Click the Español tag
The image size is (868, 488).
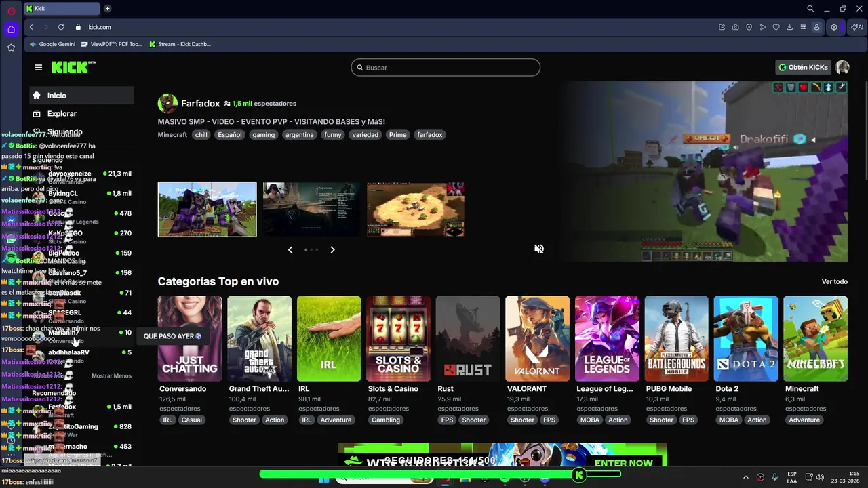click(x=229, y=135)
